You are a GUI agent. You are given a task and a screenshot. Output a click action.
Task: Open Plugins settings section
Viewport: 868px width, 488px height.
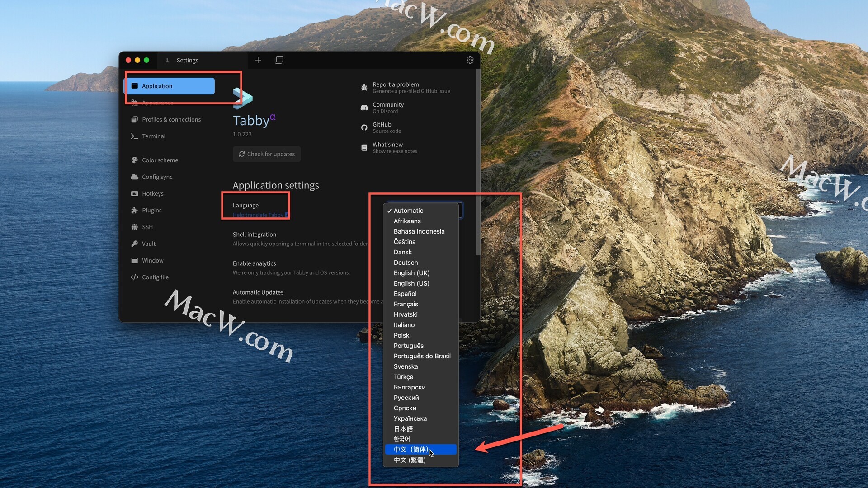169,210
